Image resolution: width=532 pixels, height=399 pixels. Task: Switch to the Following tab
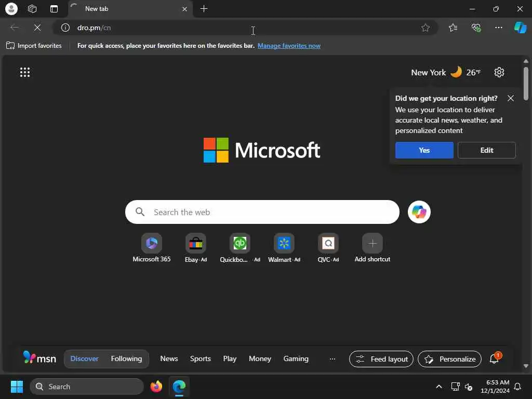126,358
